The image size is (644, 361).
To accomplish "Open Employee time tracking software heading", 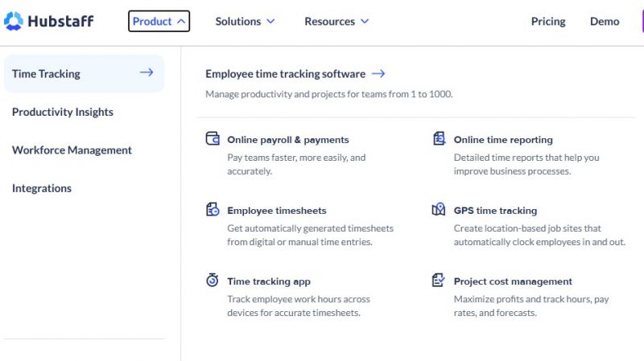I will (x=286, y=74).
